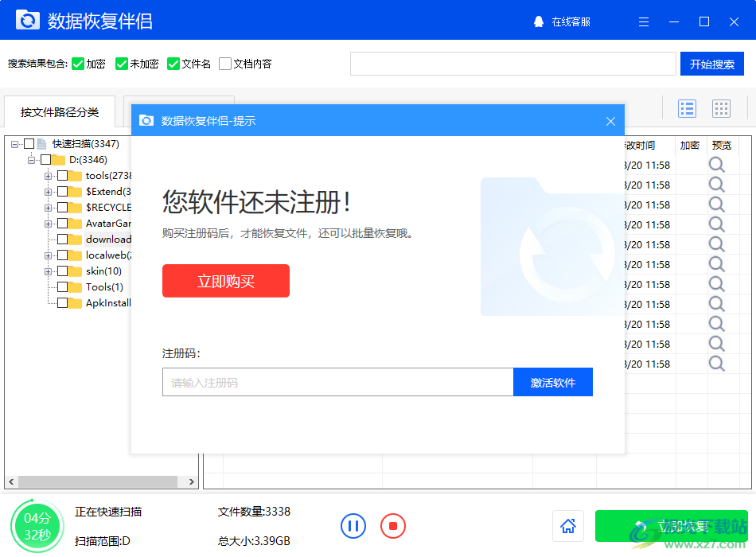The width and height of the screenshot is (756, 557).
Task: Click the 立即购买 purchase button
Action: (225, 281)
